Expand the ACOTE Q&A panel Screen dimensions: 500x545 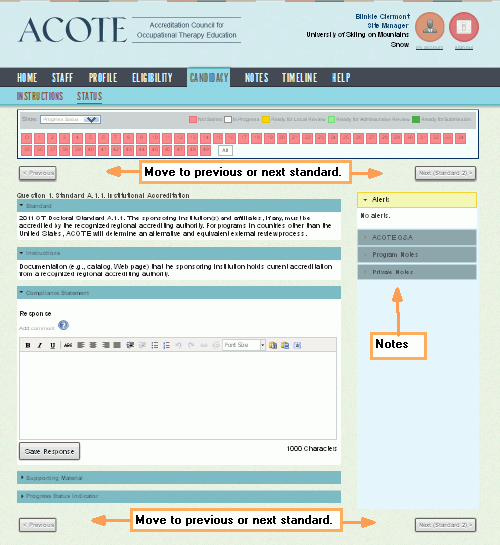click(x=417, y=237)
